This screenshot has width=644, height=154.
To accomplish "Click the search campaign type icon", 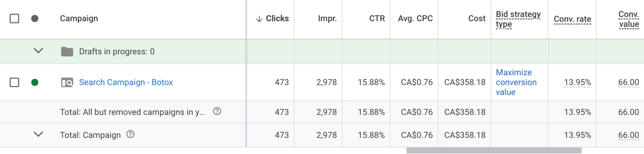I will tap(67, 82).
